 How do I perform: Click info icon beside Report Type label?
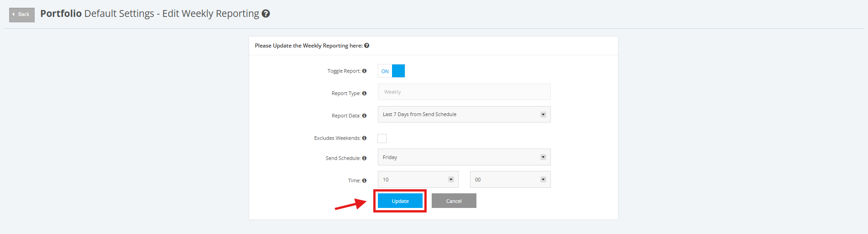coord(364,93)
